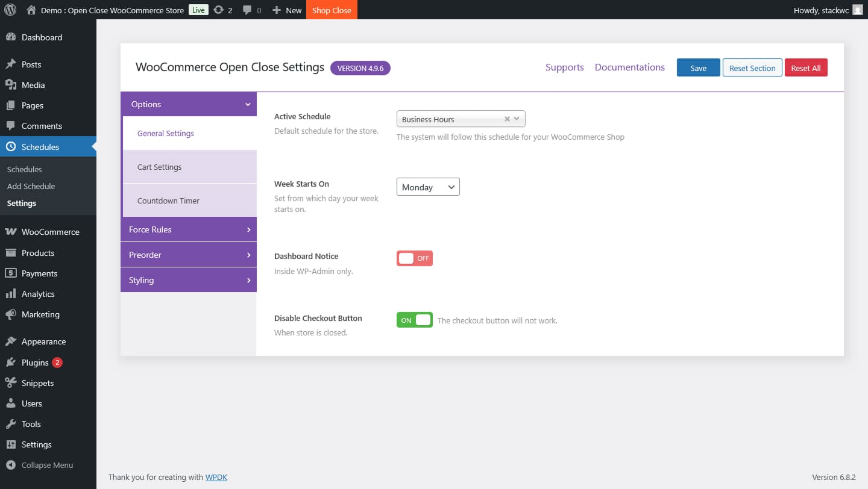The height and width of the screenshot is (489, 868).
Task: Open Schedules submenu item
Action: pyautogui.click(x=25, y=169)
